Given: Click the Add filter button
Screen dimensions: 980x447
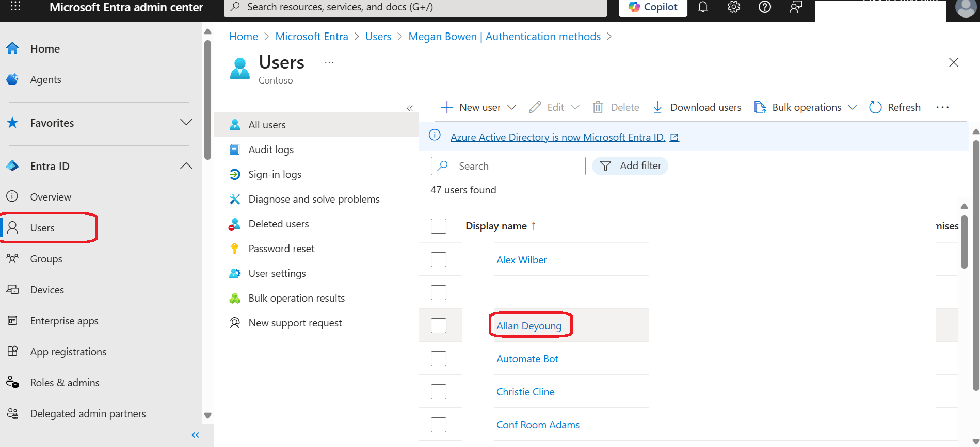Looking at the screenshot, I should click(x=630, y=165).
